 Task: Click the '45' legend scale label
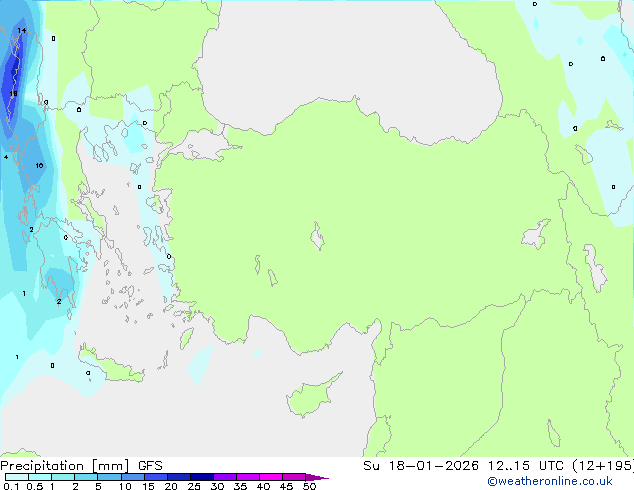286,486
